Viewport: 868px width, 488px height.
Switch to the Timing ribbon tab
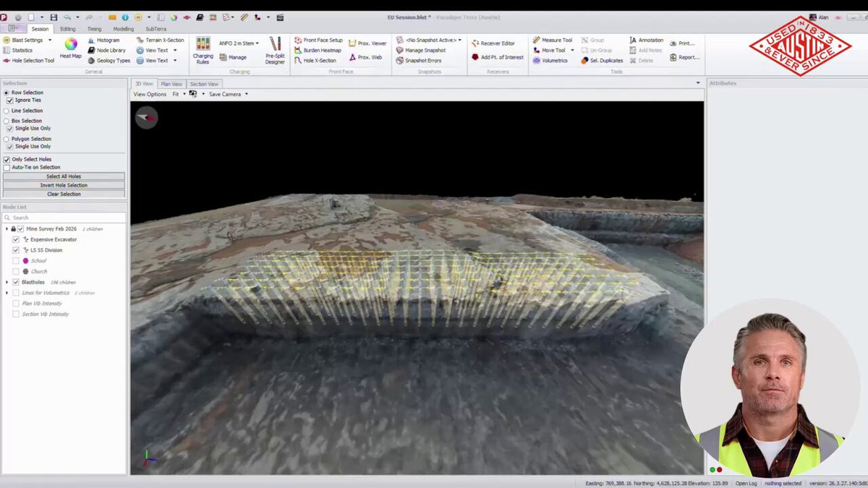point(94,29)
